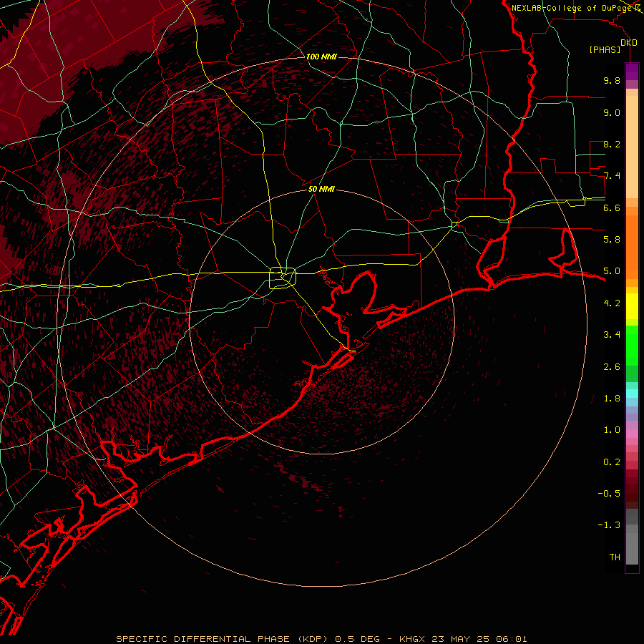The width and height of the screenshot is (644, 644).
Task: Click the yellow Houston loop highway box
Action: click(x=283, y=278)
